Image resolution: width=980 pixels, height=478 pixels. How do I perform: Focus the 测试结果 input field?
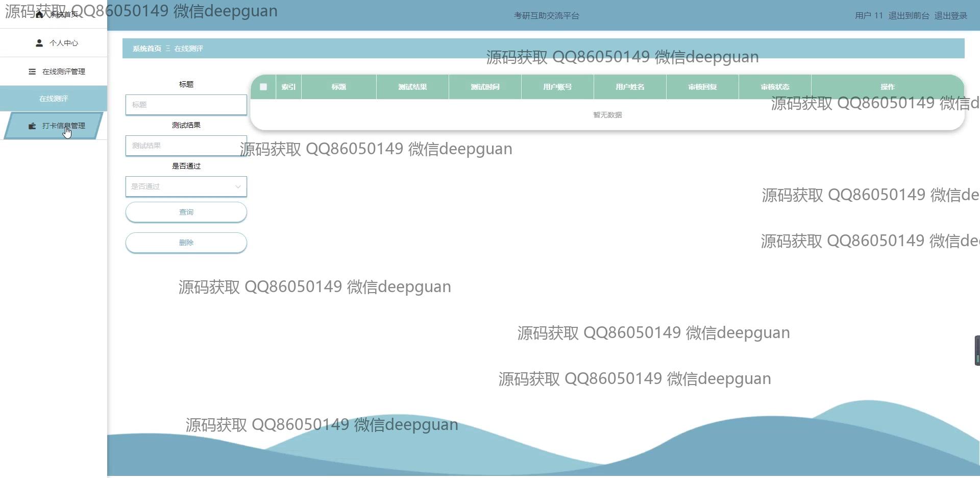pyautogui.click(x=186, y=146)
